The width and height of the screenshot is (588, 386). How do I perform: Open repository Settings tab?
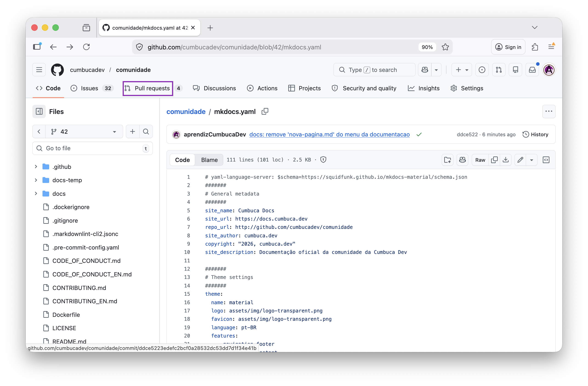(x=467, y=88)
